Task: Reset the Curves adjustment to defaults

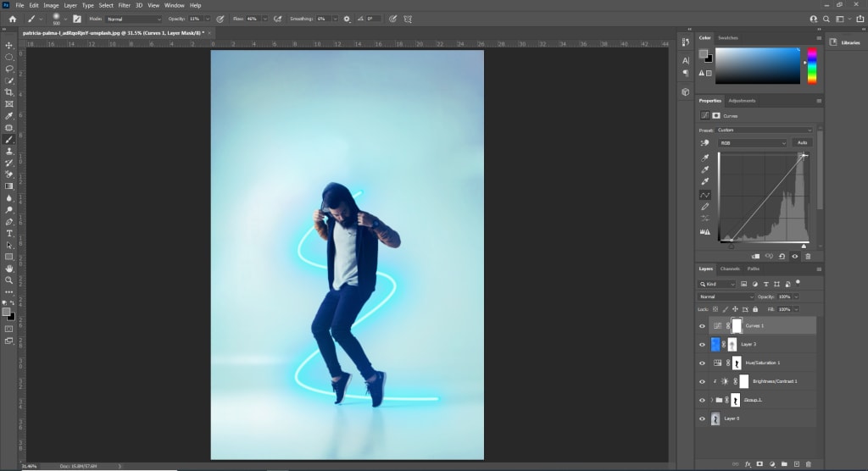Action: pyautogui.click(x=782, y=257)
